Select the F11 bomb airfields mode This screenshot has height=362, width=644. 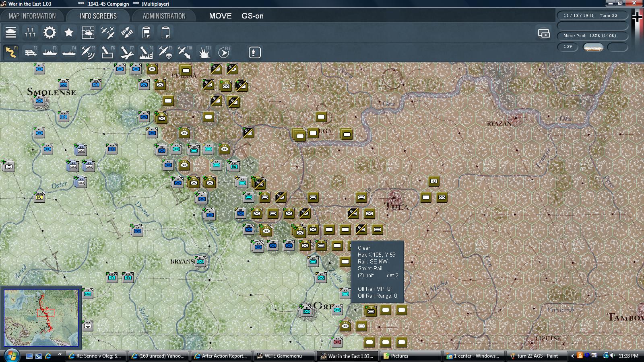[x=204, y=52]
